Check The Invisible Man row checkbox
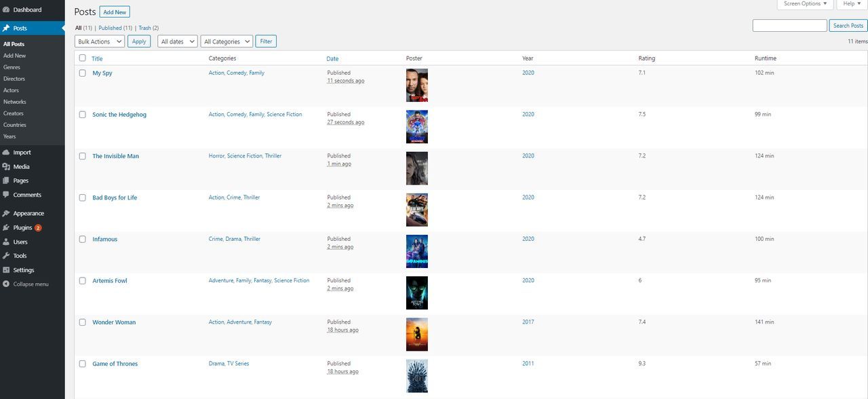868x399 pixels. pyautogui.click(x=83, y=156)
